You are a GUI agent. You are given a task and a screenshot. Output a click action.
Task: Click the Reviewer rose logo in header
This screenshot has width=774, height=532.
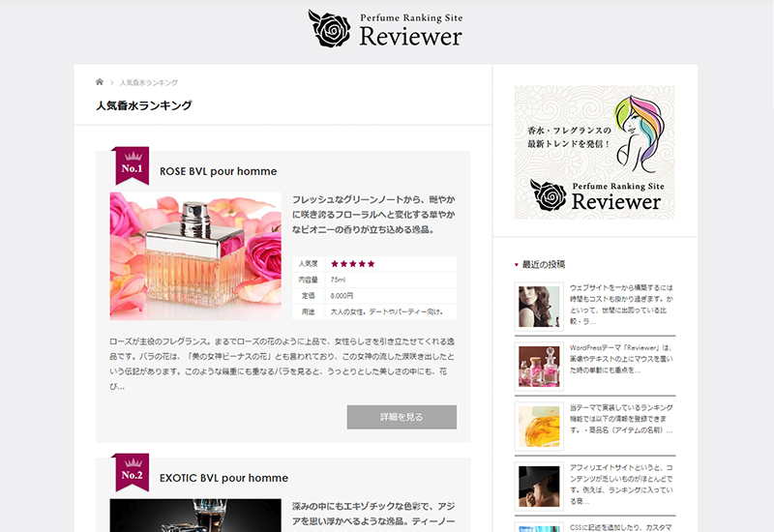pyautogui.click(x=329, y=29)
